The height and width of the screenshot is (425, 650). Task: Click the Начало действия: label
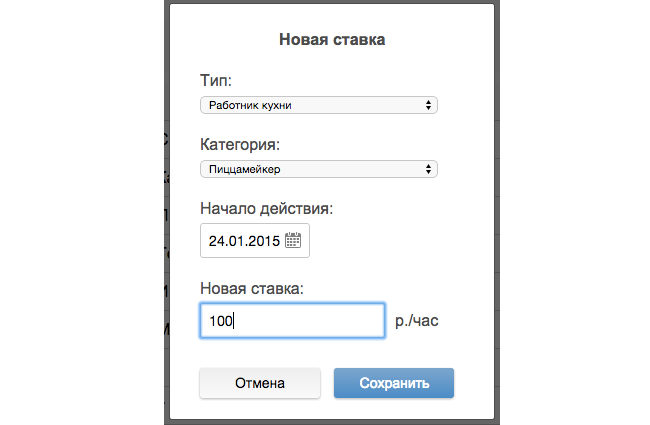pyautogui.click(x=267, y=208)
